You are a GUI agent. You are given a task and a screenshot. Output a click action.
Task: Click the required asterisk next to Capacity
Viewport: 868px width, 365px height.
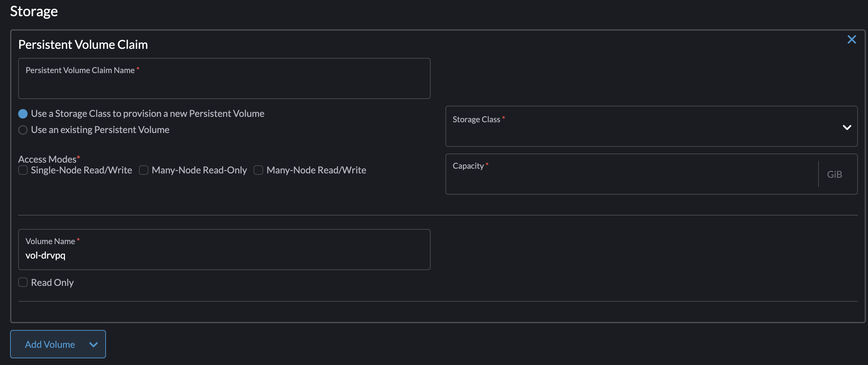point(486,164)
